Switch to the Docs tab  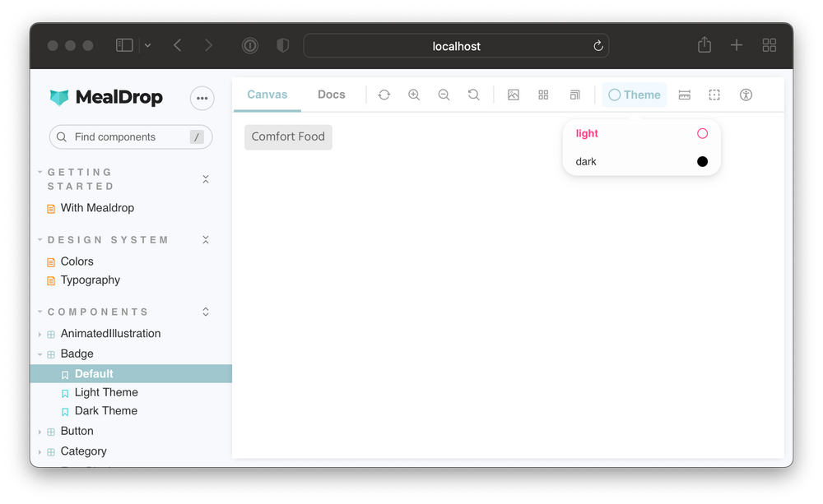coord(331,95)
